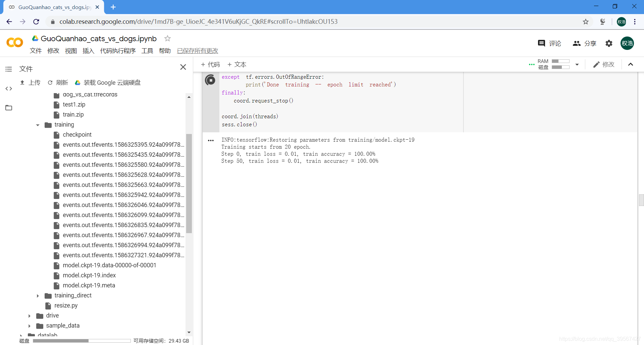Open the account avatar in Colab header

[x=627, y=43]
